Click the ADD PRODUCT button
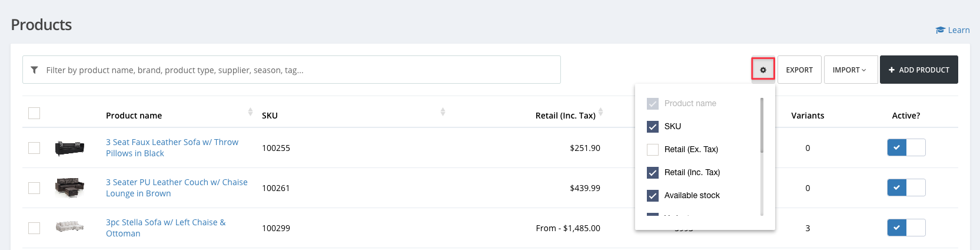Screen dimensions: 980x250 point(918,70)
